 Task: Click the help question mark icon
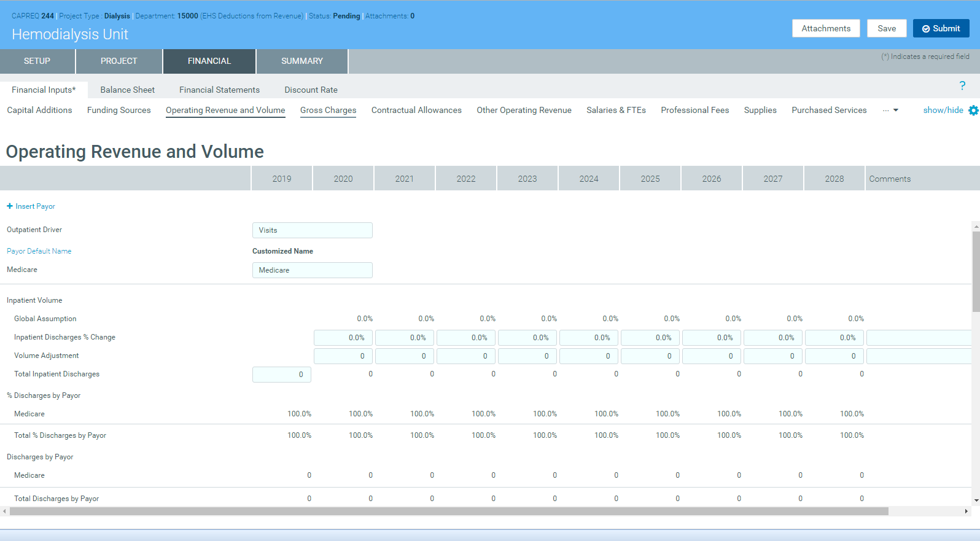(962, 86)
